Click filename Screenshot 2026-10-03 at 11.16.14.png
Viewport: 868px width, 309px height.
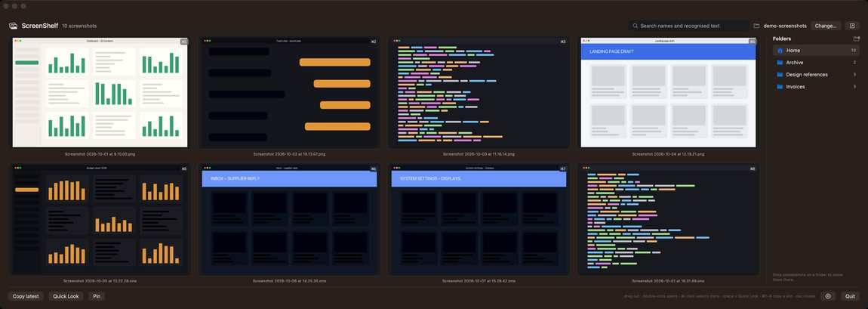(479, 154)
